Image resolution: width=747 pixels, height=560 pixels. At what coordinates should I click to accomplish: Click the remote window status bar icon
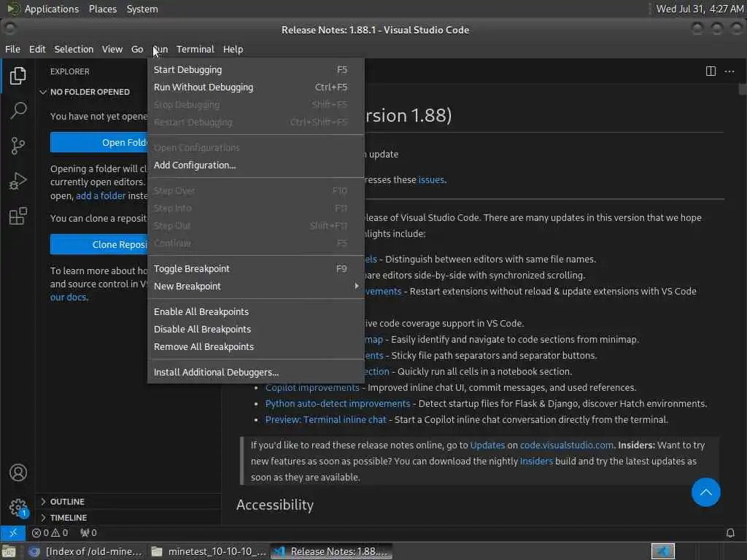point(13,533)
